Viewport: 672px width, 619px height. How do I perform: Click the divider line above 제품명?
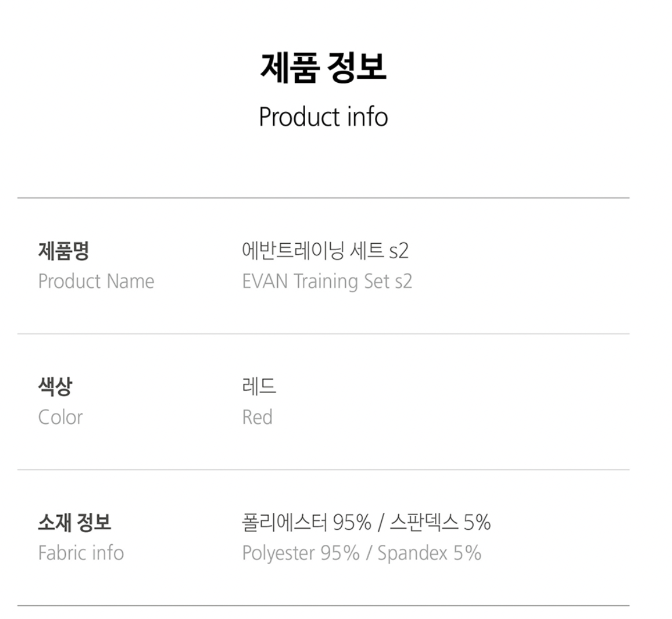pyautogui.click(x=323, y=198)
